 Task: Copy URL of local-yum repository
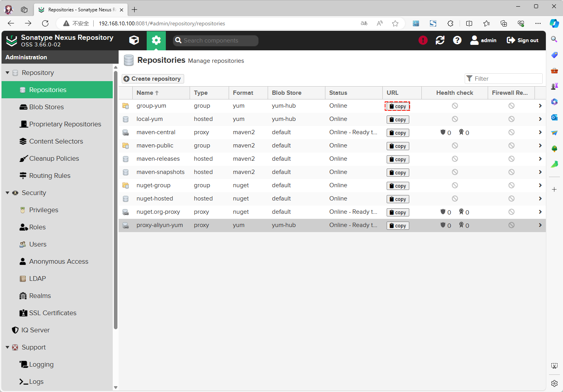(398, 119)
